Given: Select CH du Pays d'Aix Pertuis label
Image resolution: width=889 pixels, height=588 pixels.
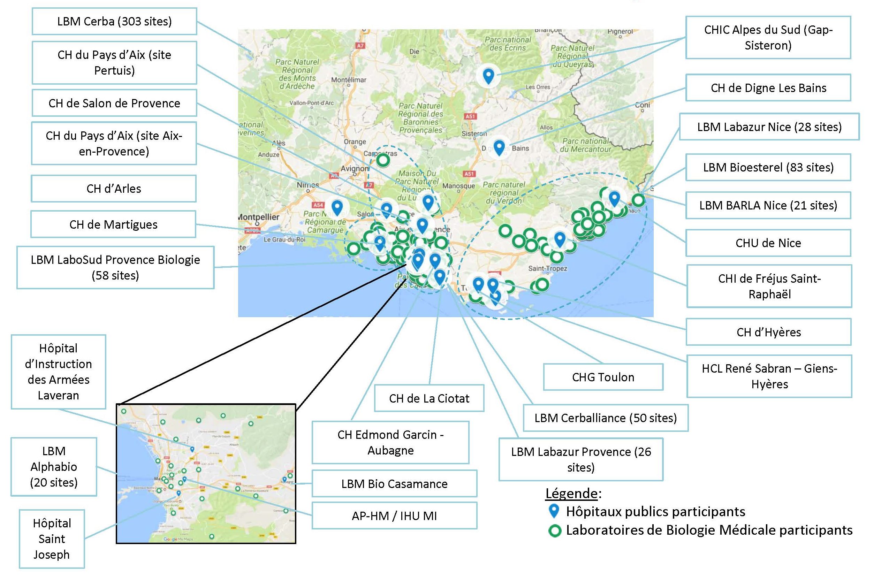Looking at the screenshot, I should point(114,63).
